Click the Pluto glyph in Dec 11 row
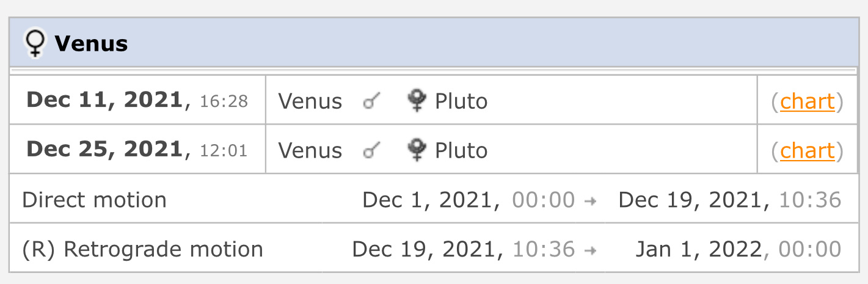 click(417, 101)
